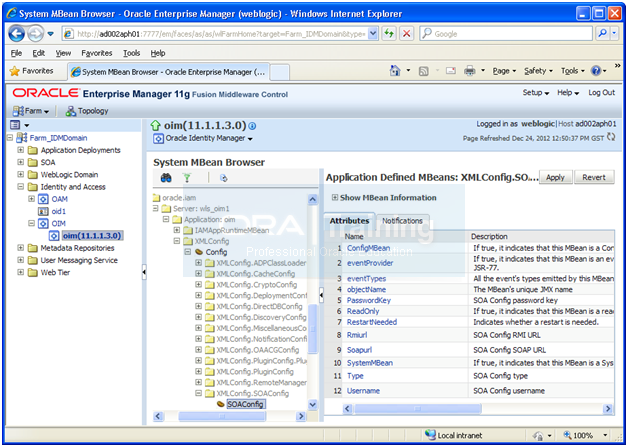Click the Topology toolbar item
This screenshot has height=447, width=628.
click(87, 111)
